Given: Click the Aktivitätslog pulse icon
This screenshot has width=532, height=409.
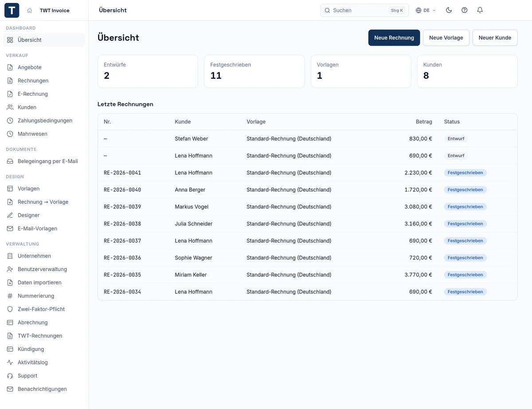Looking at the screenshot, I should pyautogui.click(x=10, y=362).
